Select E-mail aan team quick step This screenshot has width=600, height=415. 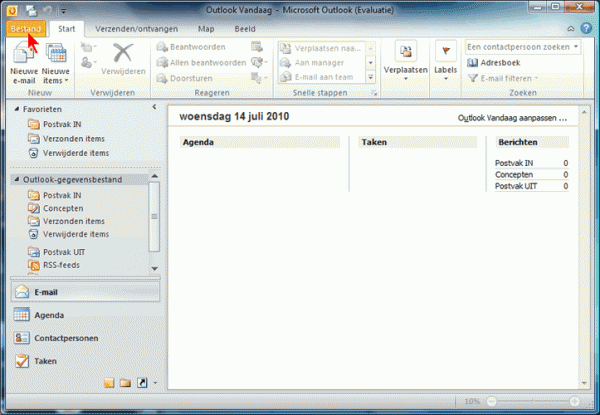(317, 77)
